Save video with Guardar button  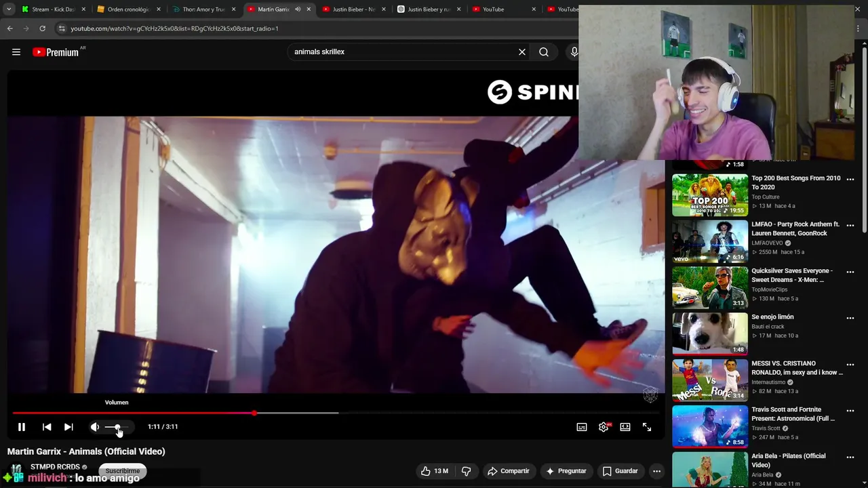[620, 471]
